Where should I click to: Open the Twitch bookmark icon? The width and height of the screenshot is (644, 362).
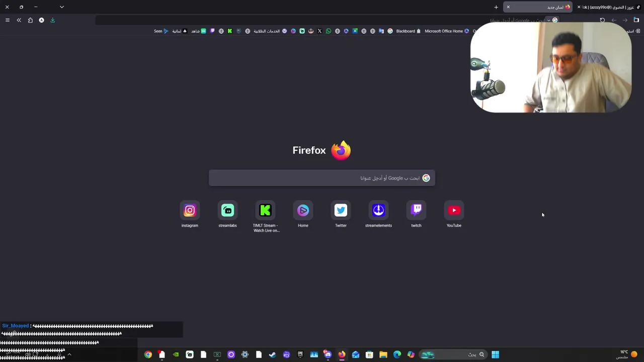[212, 31]
